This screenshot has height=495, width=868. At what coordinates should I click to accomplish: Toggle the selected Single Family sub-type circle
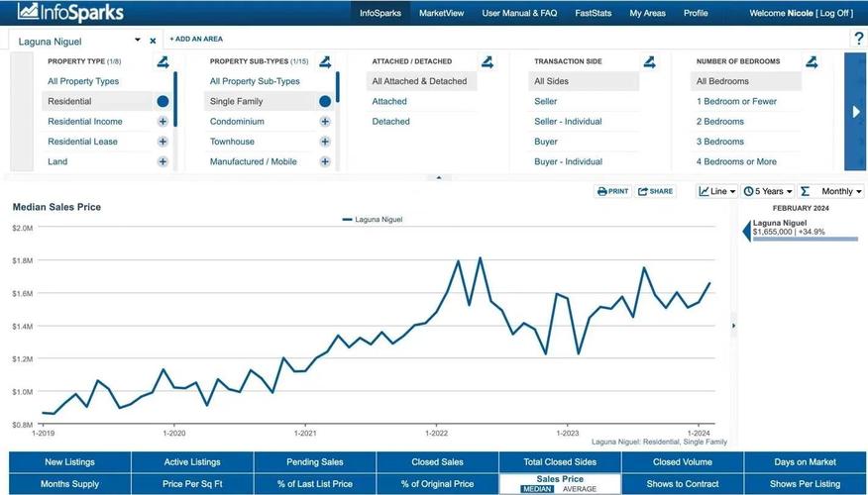[325, 101]
